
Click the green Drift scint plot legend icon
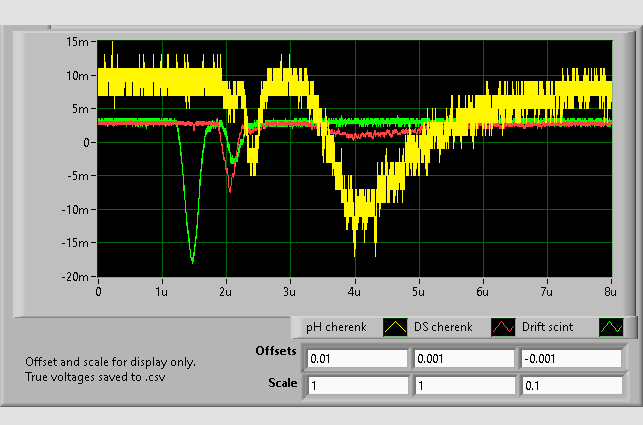[611, 327]
